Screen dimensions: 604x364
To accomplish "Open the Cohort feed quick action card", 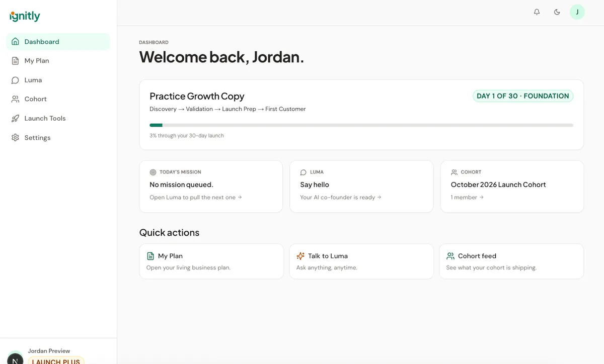I will coord(511,261).
